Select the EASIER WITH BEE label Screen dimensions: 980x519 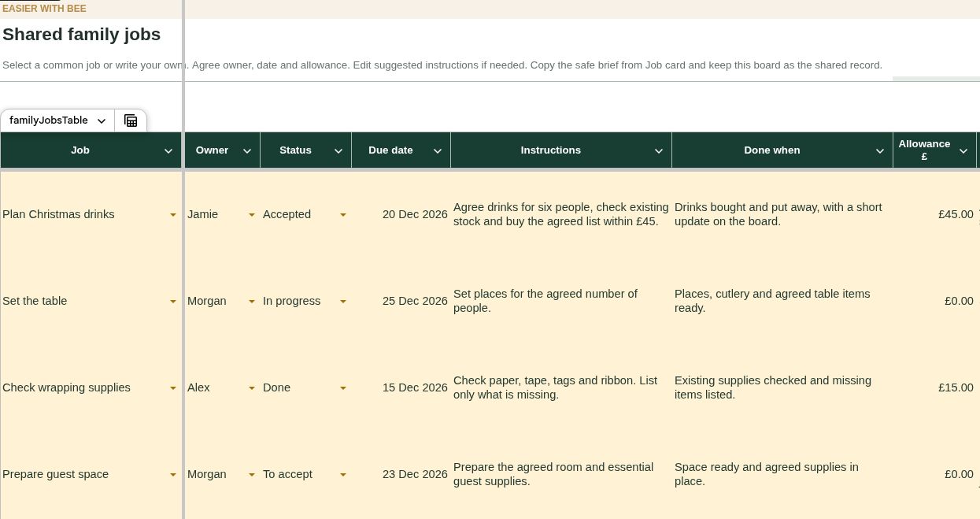tap(44, 9)
